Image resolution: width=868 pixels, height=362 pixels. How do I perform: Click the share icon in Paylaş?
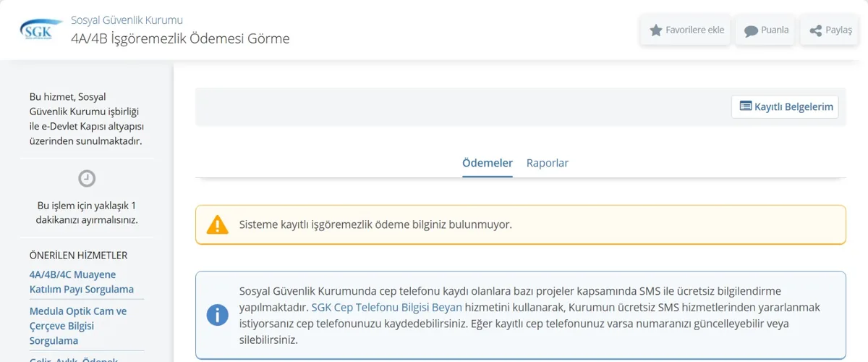(x=816, y=31)
